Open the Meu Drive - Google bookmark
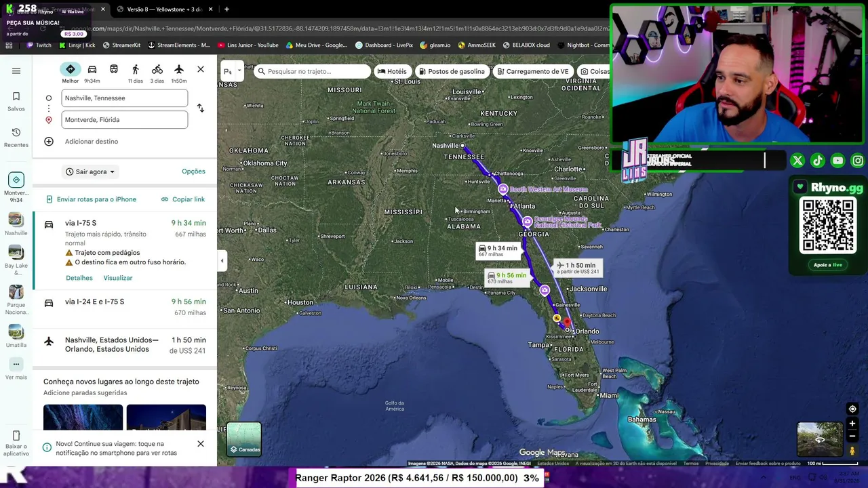Image resolution: width=868 pixels, height=488 pixels. point(317,45)
